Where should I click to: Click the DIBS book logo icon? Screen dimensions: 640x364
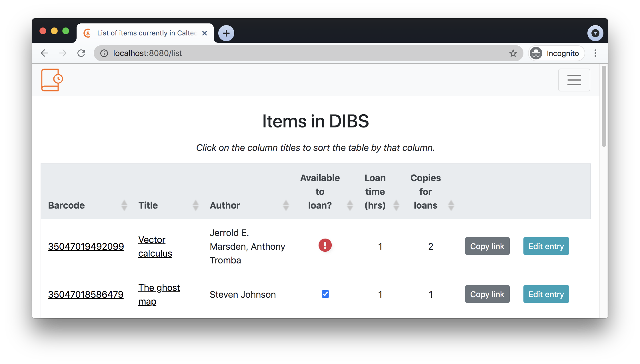(52, 80)
